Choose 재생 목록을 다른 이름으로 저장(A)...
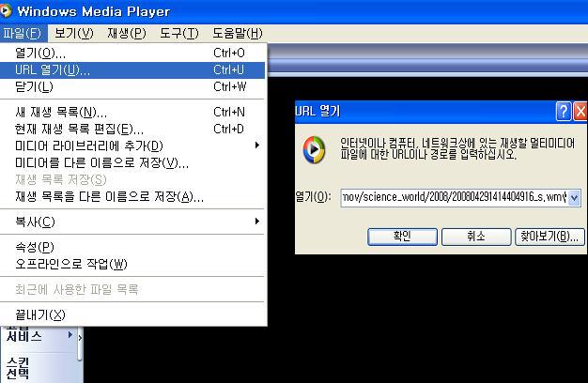The width and height of the screenshot is (588, 383). coord(132,196)
